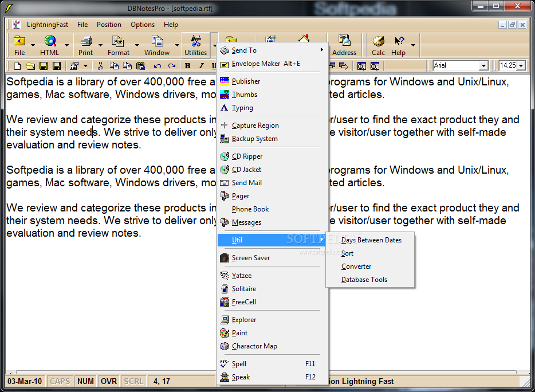Open the HTML globe toolbar icon
This screenshot has width=535, height=392.
pos(50,41)
